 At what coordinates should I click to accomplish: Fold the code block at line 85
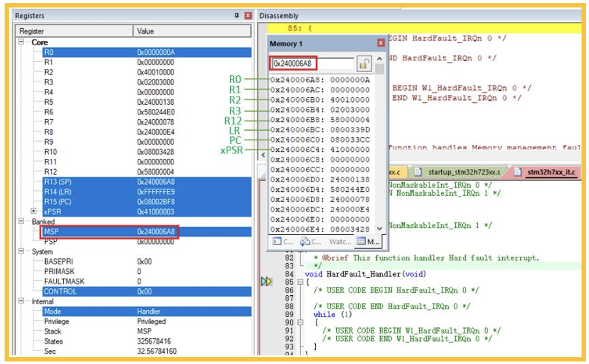(x=300, y=282)
